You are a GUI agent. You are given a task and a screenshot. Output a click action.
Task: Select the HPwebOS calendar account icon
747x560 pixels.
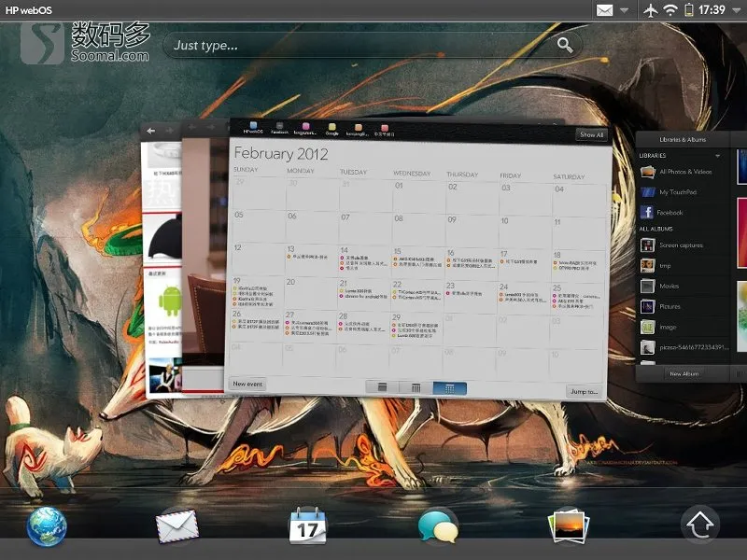[x=253, y=127]
